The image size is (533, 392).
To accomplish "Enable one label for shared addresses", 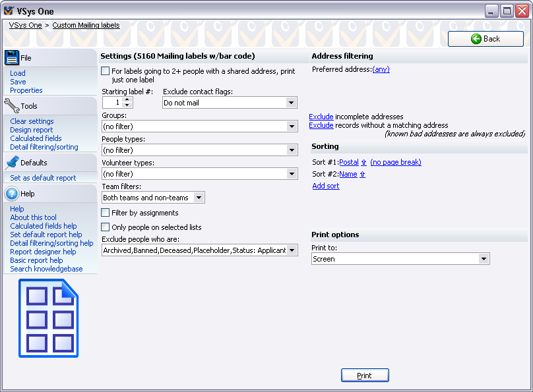I will (106, 70).
